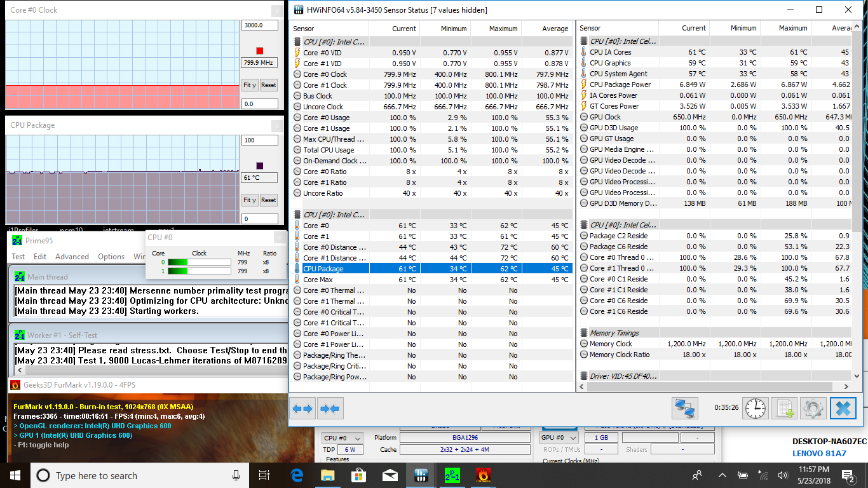This screenshot has height=488, width=868.
Task: Click Reset in Core #0 Clock graph
Action: (x=269, y=85)
